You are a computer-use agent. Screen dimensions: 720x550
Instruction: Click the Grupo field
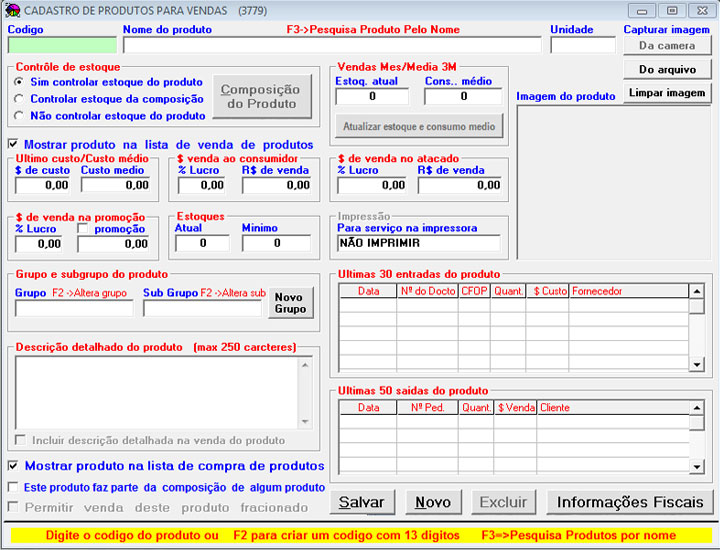click(74, 308)
